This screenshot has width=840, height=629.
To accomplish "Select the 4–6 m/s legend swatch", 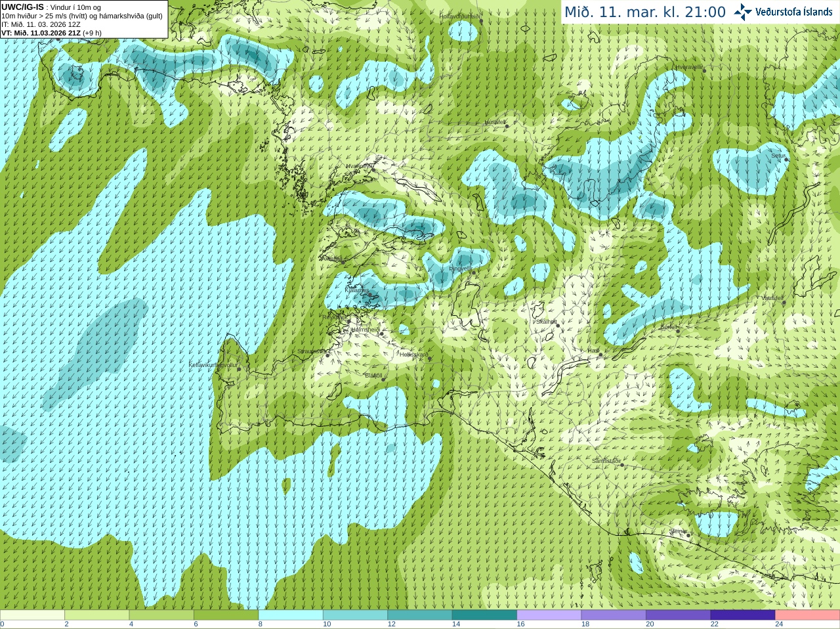I will 161,615.
